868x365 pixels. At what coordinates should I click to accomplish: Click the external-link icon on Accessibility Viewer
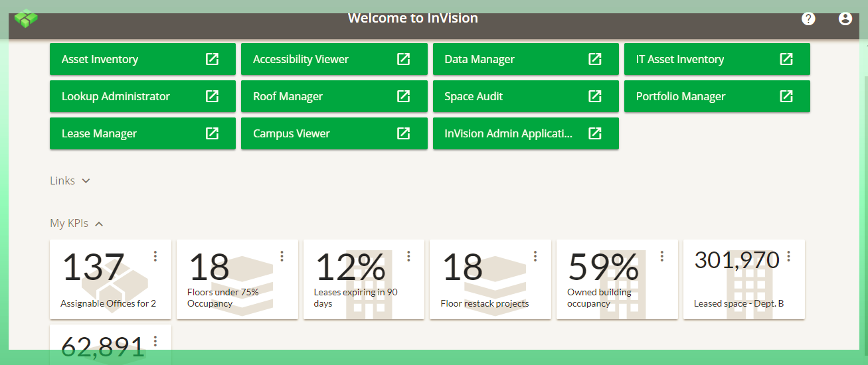(403, 59)
